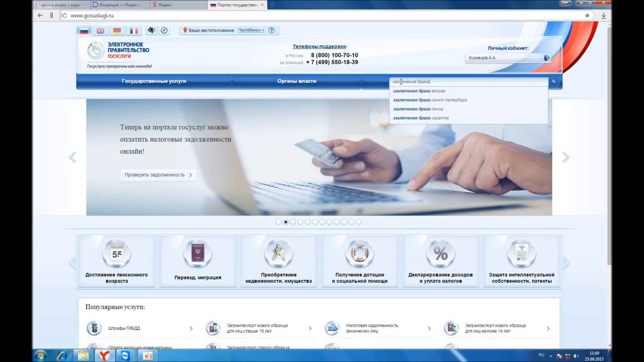644x362 pixels.
Task: Click the volume icon in system tray
Action: coord(576,355)
